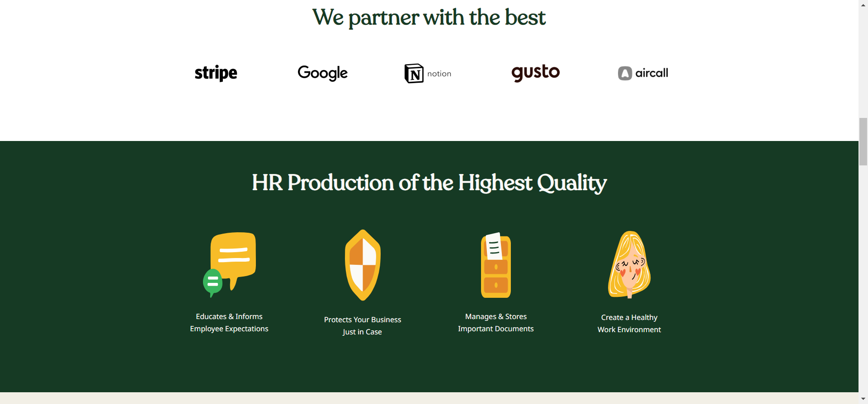Click the filing cabinet documents icon

[x=496, y=265]
